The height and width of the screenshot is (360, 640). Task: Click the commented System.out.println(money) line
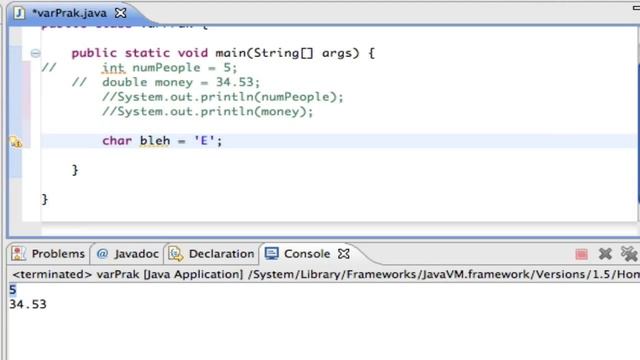pyautogui.click(x=207, y=112)
